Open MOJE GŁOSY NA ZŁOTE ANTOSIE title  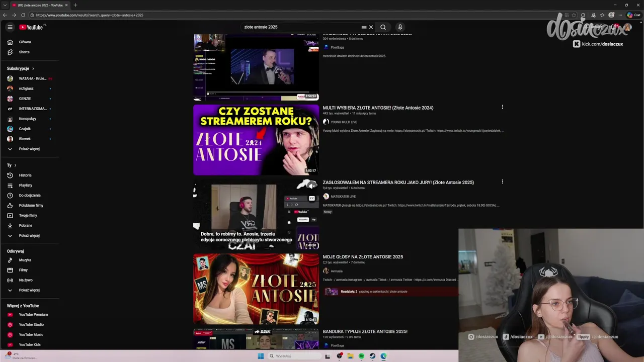(363, 257)
